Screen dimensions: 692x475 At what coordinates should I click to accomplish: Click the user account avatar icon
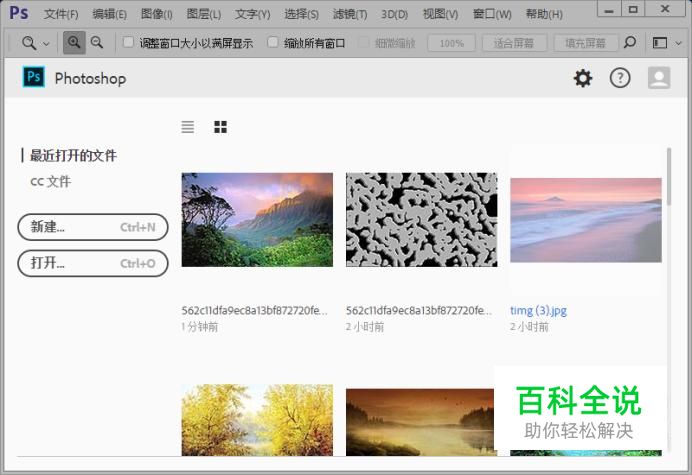659,78
